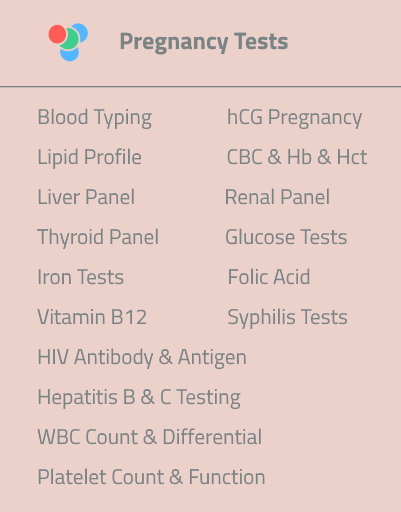Open the hCG Pregnancy test link
The height and width of the screenshot is (512, 401).
294,118
